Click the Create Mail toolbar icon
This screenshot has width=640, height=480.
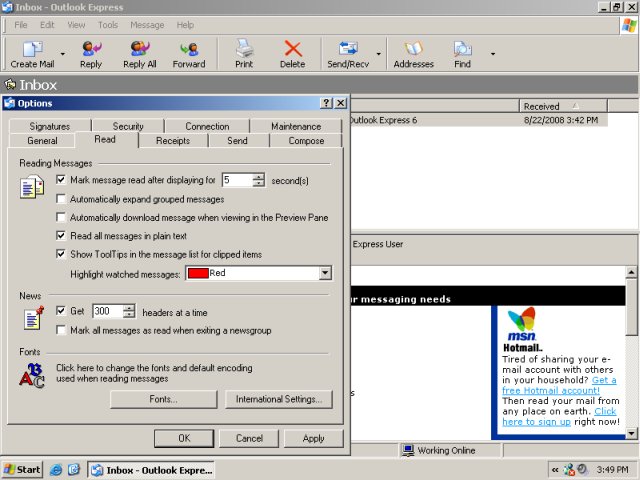tap(32, 49)
